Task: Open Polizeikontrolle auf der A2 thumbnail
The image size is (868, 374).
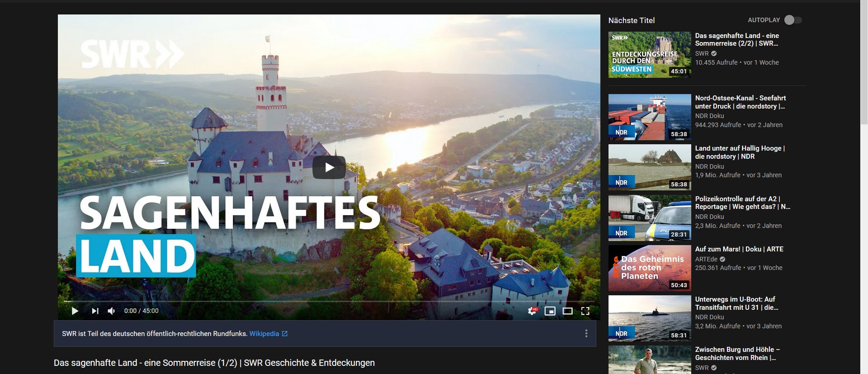Action: pos(650,218)
